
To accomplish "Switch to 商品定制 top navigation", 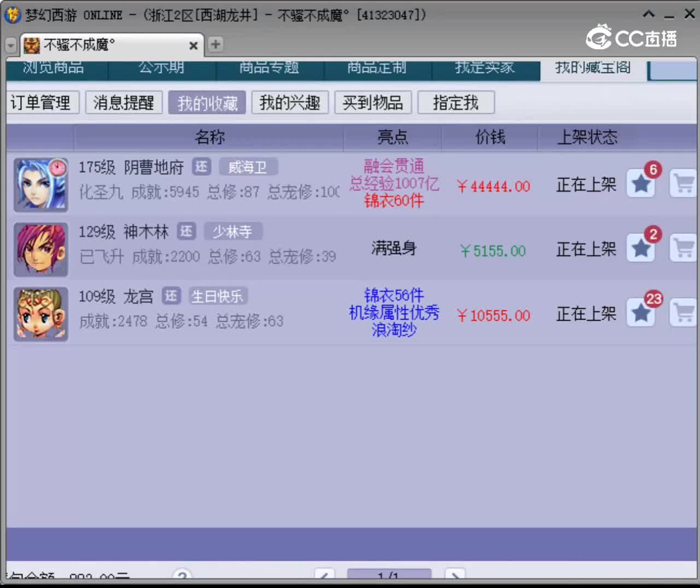I will 377,69.
